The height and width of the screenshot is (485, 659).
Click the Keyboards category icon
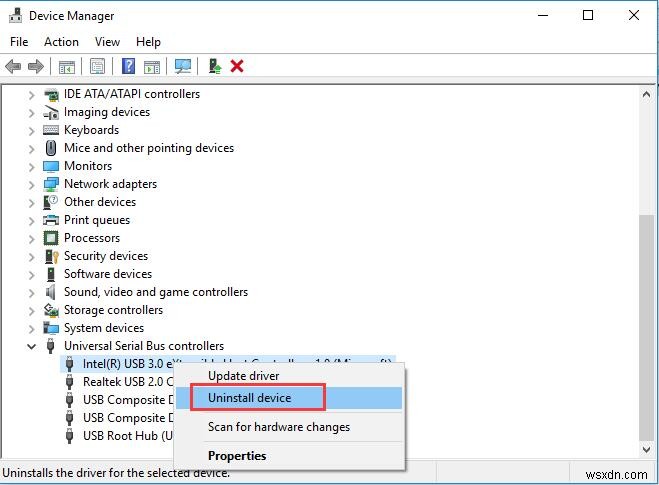pos(51,130)
